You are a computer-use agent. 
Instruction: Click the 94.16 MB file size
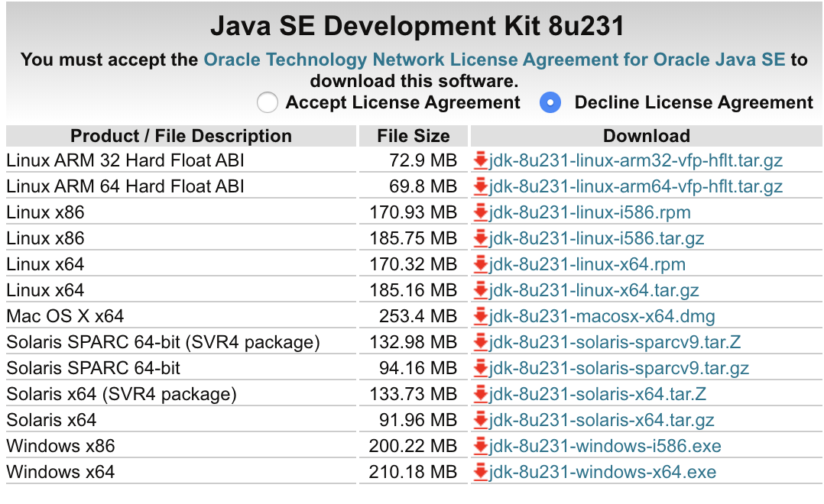[418, 368]
